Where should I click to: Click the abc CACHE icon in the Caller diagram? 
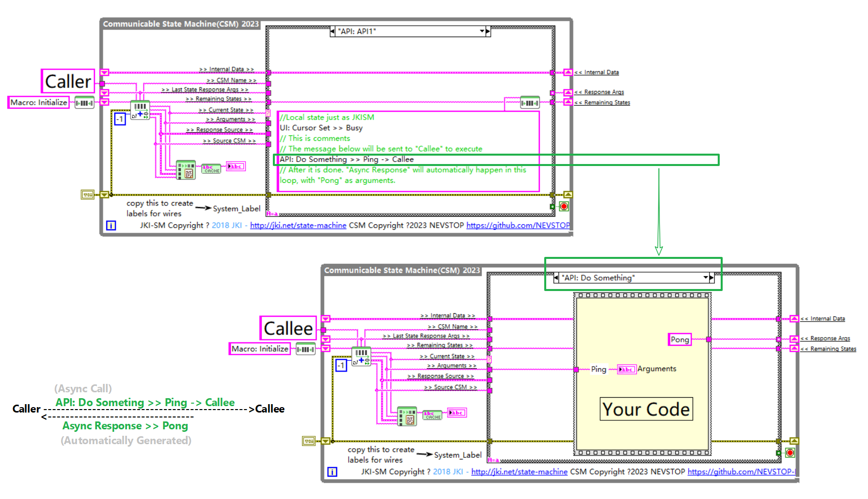click(212, 169)
